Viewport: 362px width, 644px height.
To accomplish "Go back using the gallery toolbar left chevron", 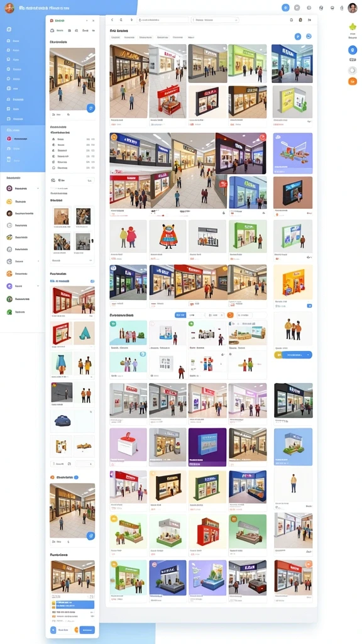I will pos(112,19).
